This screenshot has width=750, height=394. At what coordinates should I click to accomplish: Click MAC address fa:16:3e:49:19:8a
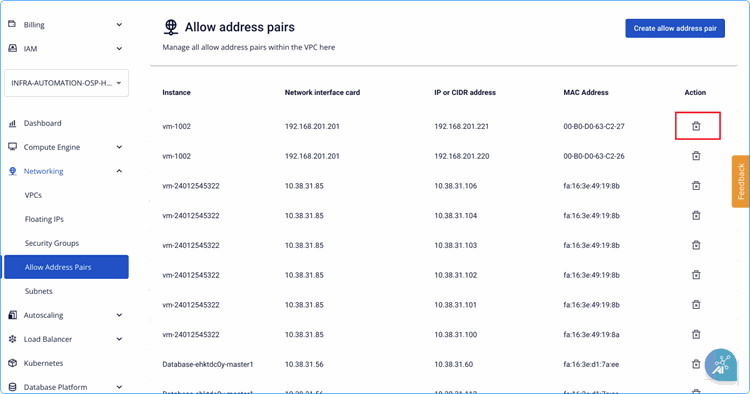[591, 335]
